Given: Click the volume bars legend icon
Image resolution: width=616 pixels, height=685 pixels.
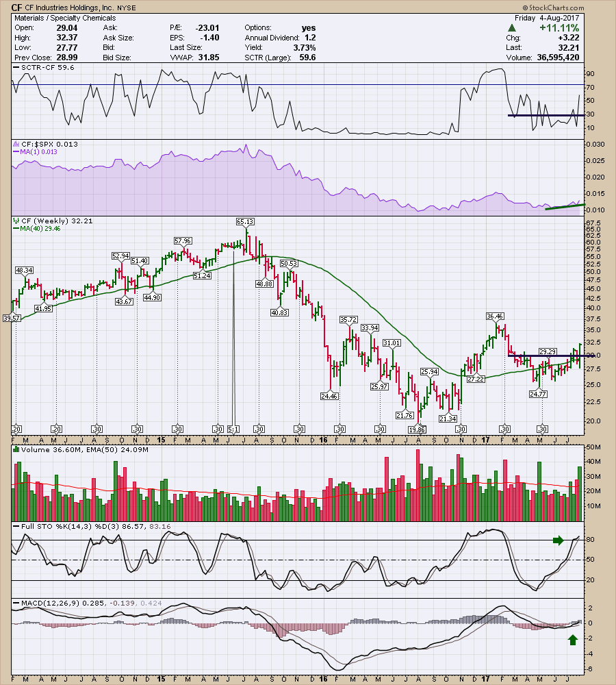Looking at the screenshot, I should pos(16,449).
